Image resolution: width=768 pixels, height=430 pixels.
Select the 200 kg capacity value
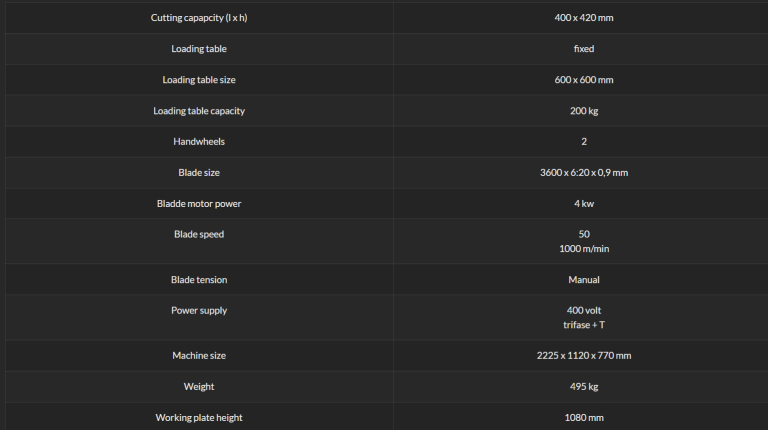click(584, 111)
